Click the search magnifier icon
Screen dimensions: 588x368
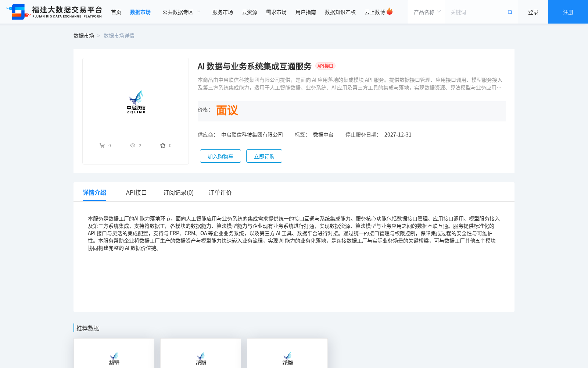click(x=510, y=12)
